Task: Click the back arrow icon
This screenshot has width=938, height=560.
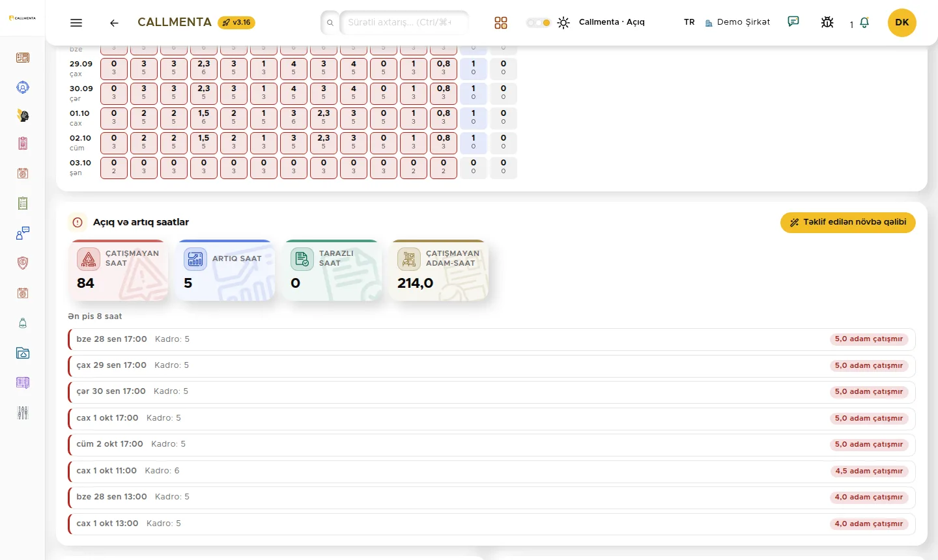Action: pyautogui.click(x=114, y=23)
